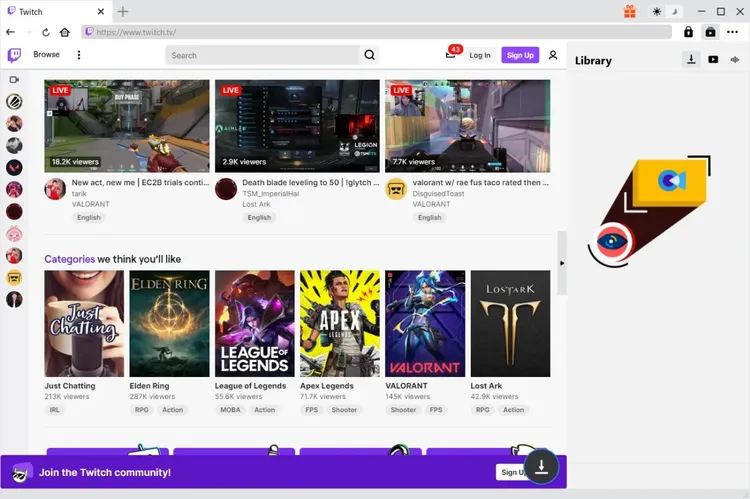The width and height of the screenshot is (750, 499).
Task: Click the purple Sign Up button
Action: click(520, 55)
